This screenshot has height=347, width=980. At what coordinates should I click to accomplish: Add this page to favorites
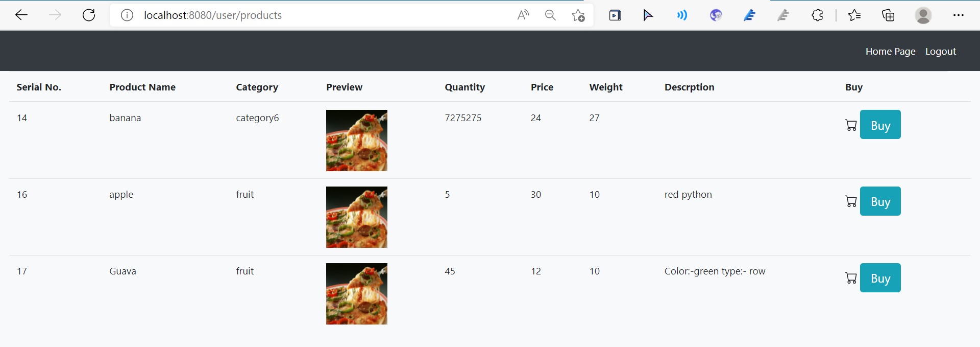pos(578,15)
